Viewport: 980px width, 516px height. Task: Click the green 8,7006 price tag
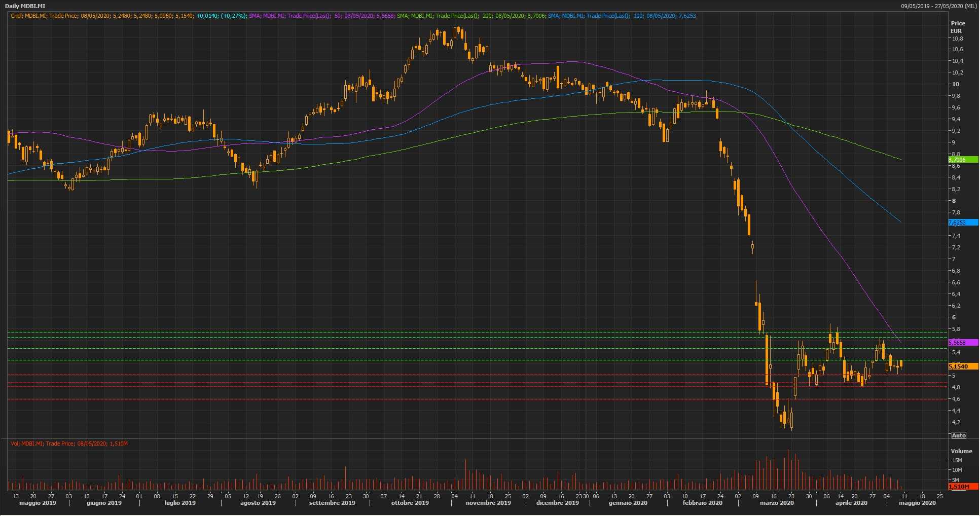click(x=962, y=160)
